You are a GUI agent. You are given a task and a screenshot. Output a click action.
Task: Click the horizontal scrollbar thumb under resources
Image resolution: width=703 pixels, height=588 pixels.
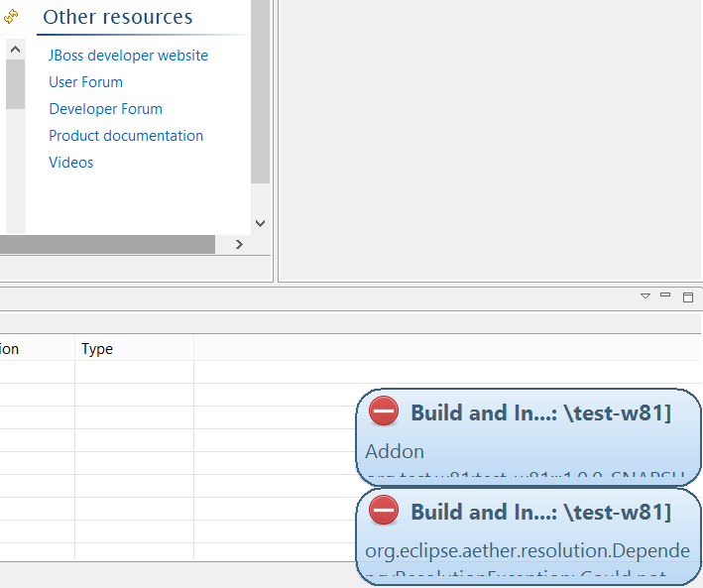[107, 244]
